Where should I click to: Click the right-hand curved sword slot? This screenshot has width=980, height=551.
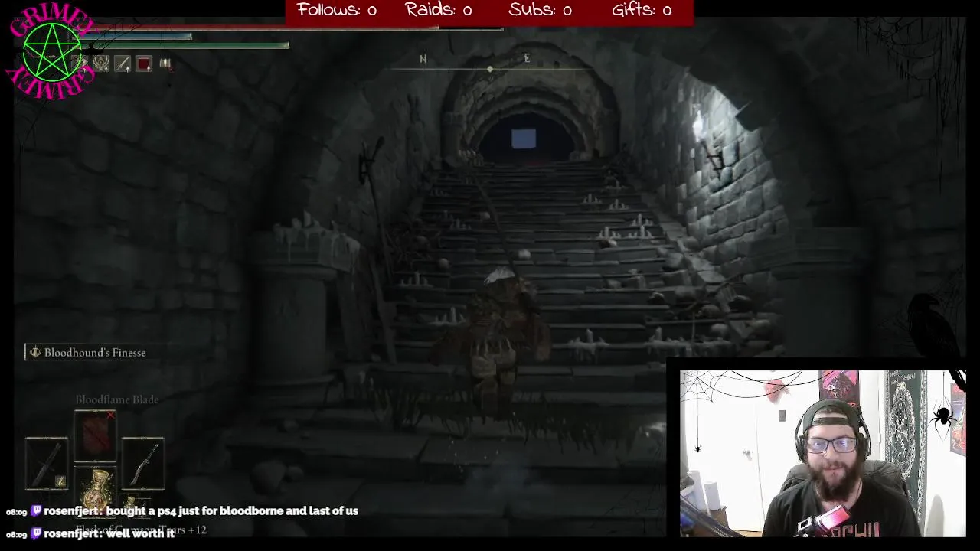pyautogui.click(x=143, y=464)
